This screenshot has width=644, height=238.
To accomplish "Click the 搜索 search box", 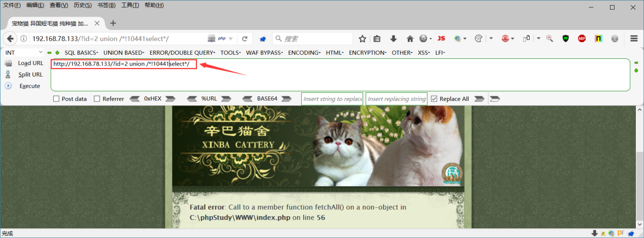I will coord(312,39).
